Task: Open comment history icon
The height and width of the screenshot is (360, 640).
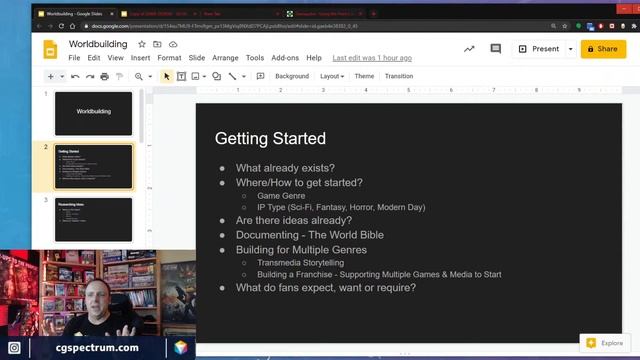Action: [496, 49]
